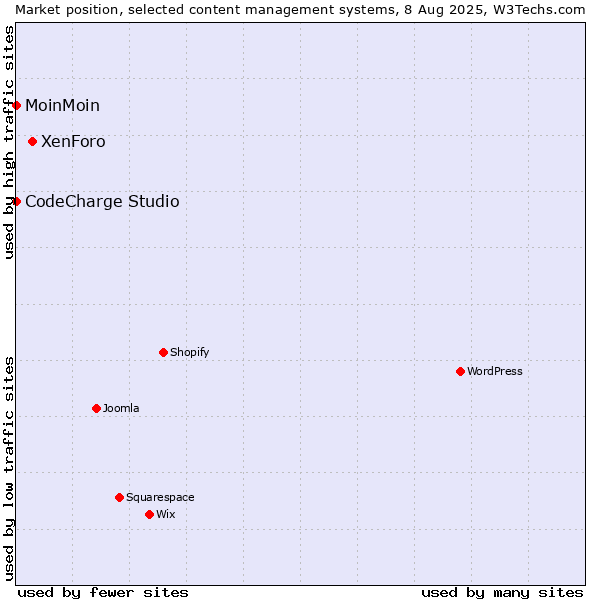Select the MoinMoin label text
Screen dimensions: 600x600
pos(62,106)
